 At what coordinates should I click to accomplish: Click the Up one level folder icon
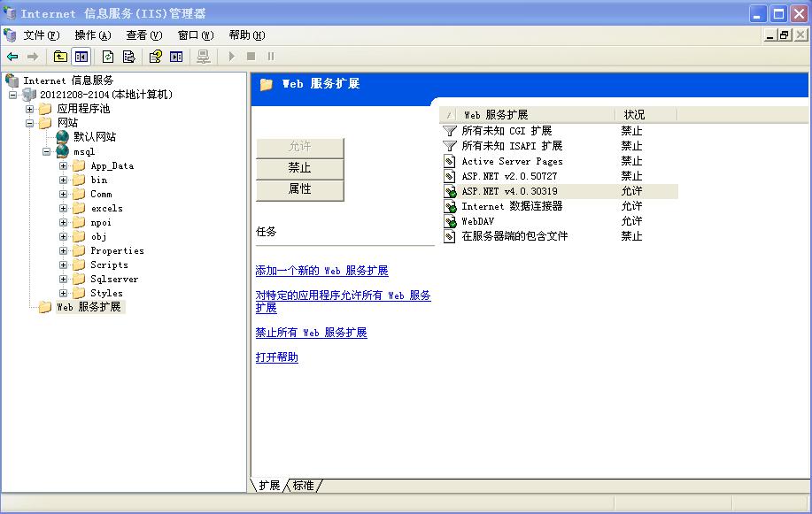(60, 56)
